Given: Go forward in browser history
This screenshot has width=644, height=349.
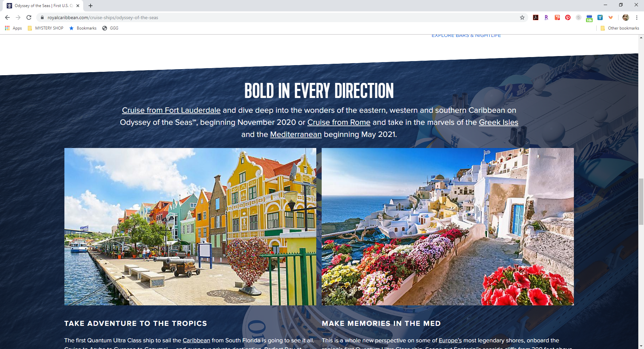Looking at the screenshot, I should point(18,17).
